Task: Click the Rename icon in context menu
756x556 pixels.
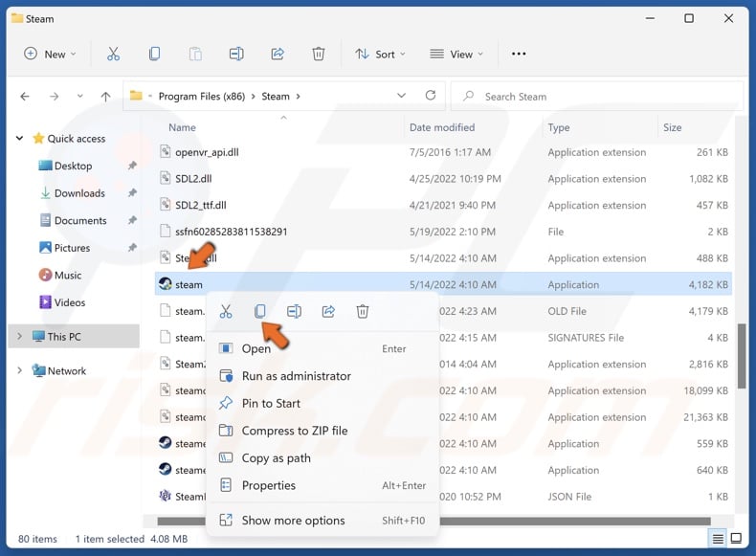Action: click(x=295, y=311)
